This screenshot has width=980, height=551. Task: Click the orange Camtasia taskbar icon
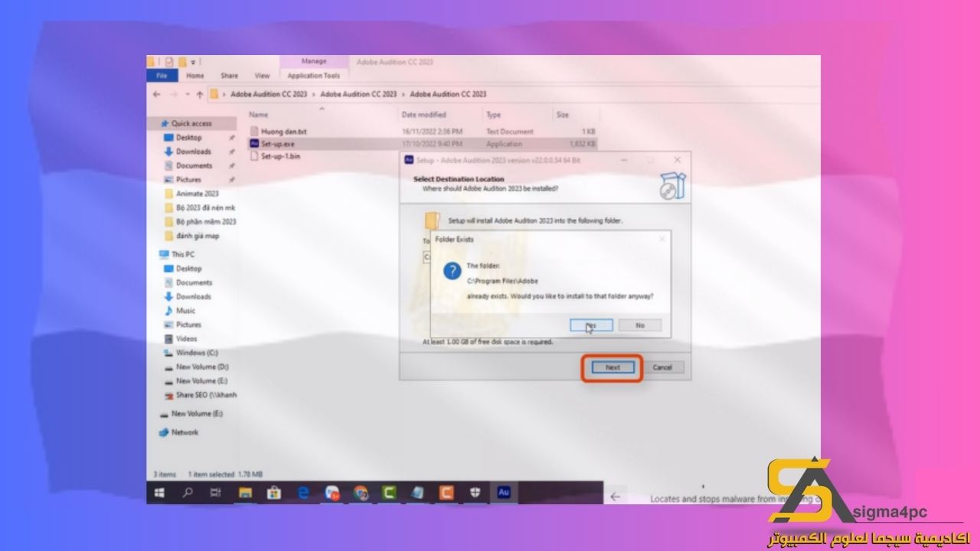coord(446,494)
